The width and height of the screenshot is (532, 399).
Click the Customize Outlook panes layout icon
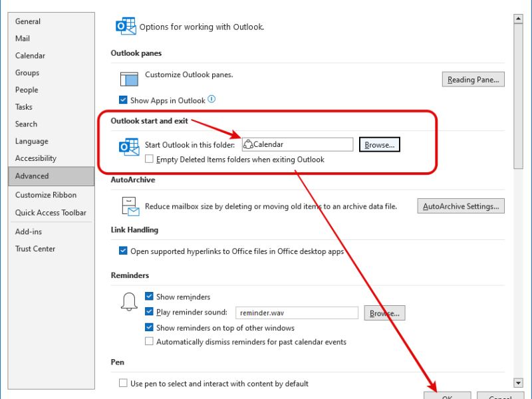click(x=129, y=78)
